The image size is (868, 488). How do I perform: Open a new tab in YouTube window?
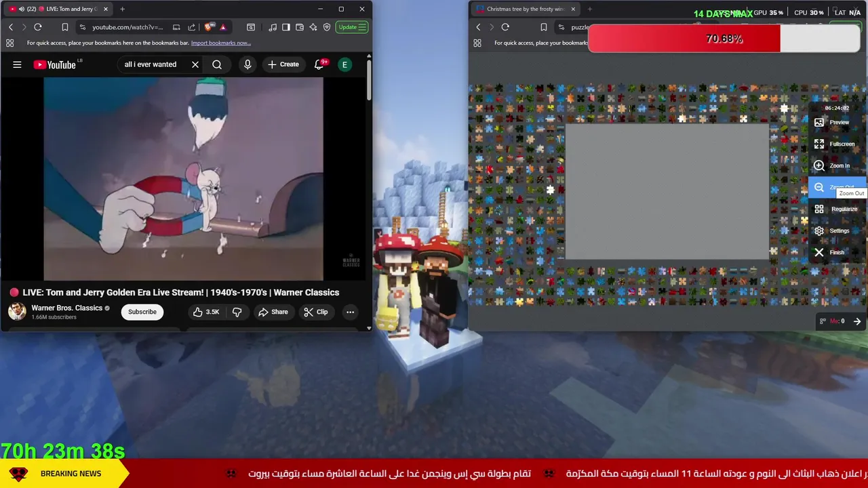pyautogui.click(x=122, y=9)
